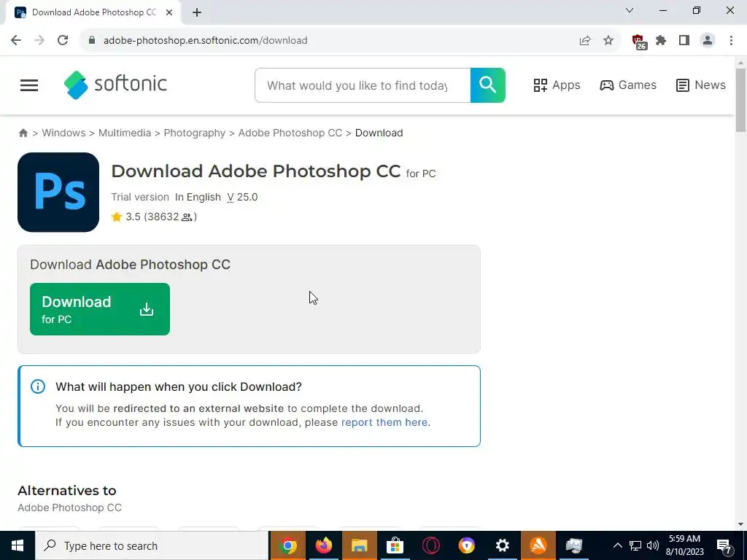Reload the current page

tap(63, 41)
